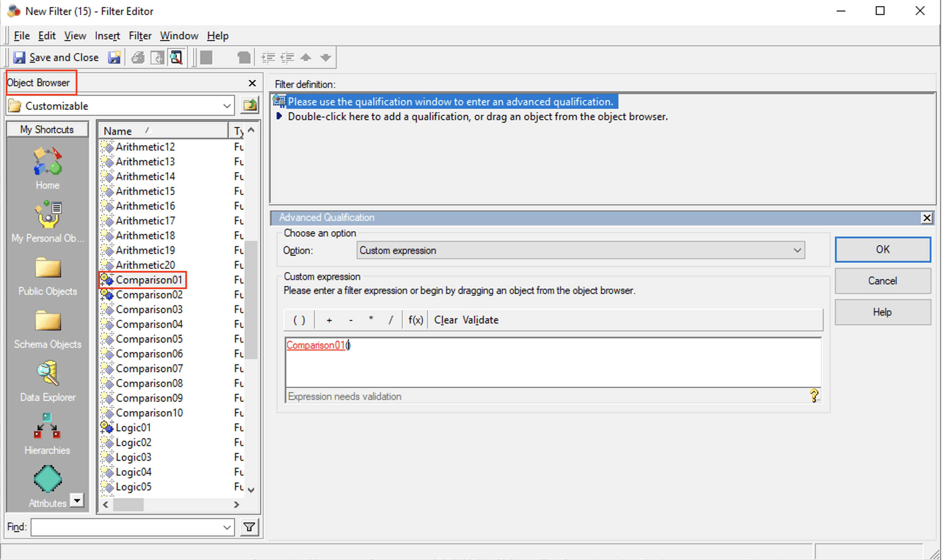This screenshot has height=560, width=942.
Task: Click the go-up-one-folder icon
Action: pos(250,106)
